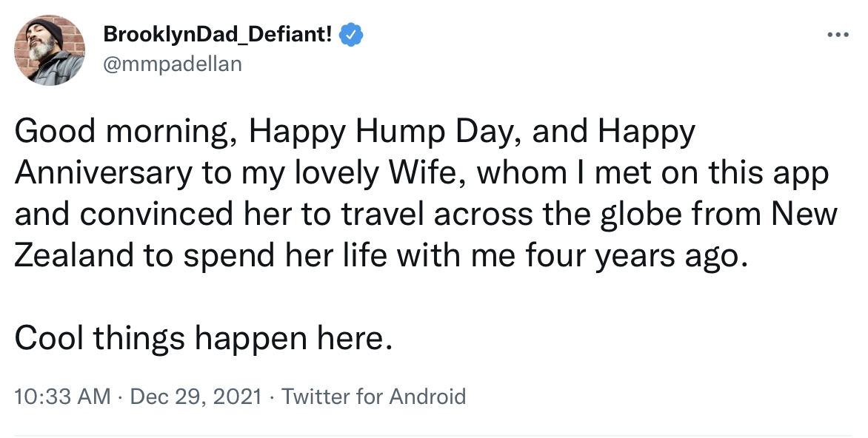The height and width of the screenshot is (438, 868).
Task: Click the "Cool things happen here." line
Action: pyautogui.click(x=201, y=338)
